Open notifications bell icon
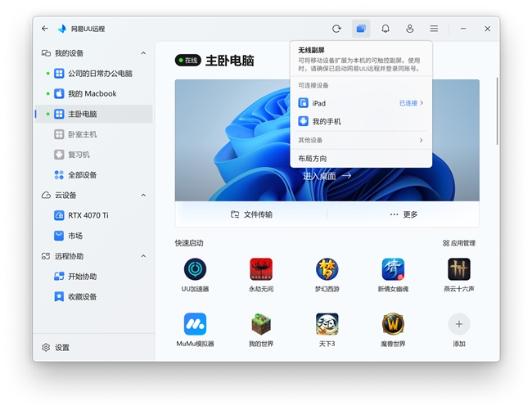Screen dimensions: 532x410 [x=385, y=29]
